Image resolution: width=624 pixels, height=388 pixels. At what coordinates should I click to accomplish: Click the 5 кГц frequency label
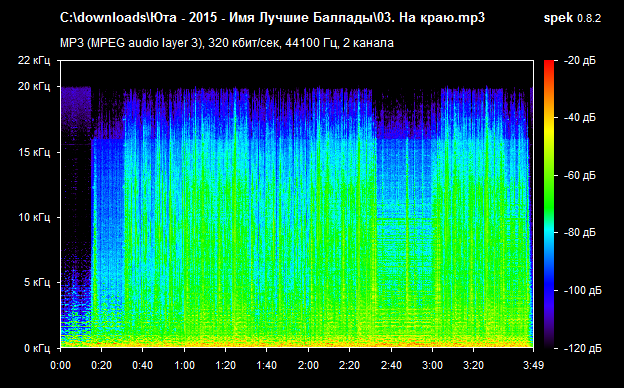(x=37, y=283)
